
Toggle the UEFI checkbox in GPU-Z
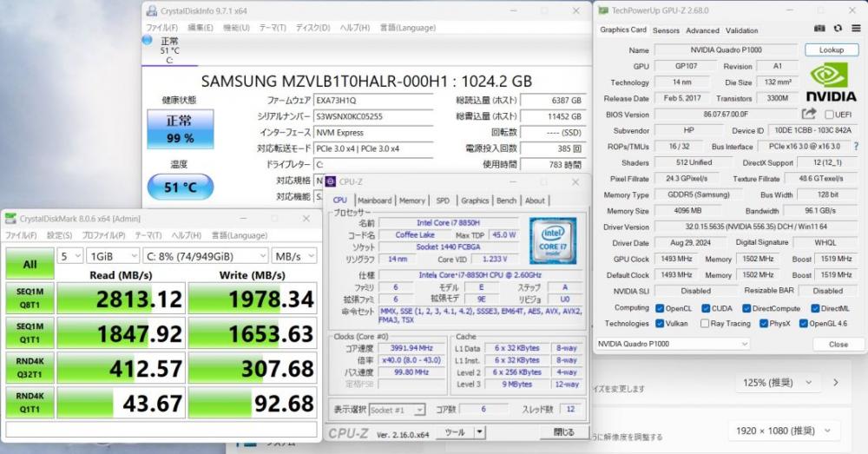click(829, 115)
